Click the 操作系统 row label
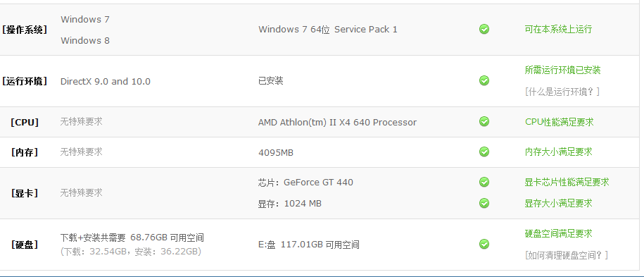Image resolution: width=644 pixels, height=277 pixels. pos(25,30)
